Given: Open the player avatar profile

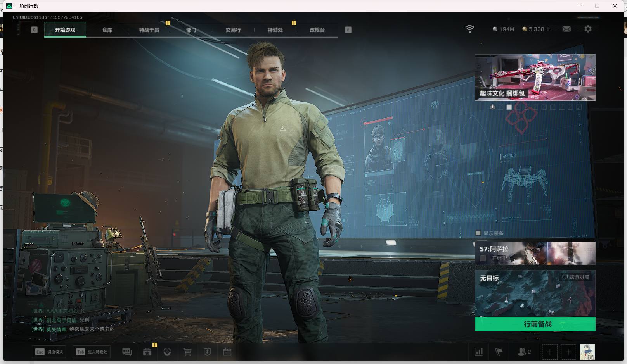Looking at the screenshot, I should [587, 352].
